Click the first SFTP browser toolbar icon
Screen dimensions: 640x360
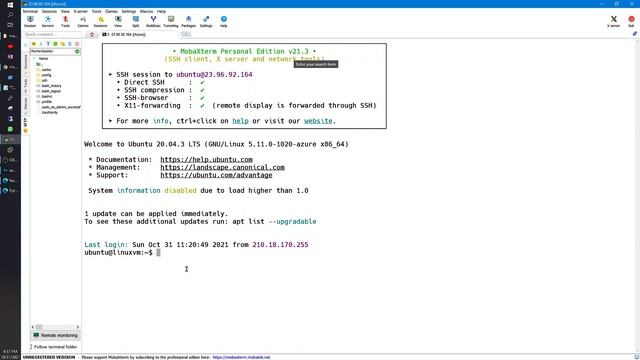[34, 44]
